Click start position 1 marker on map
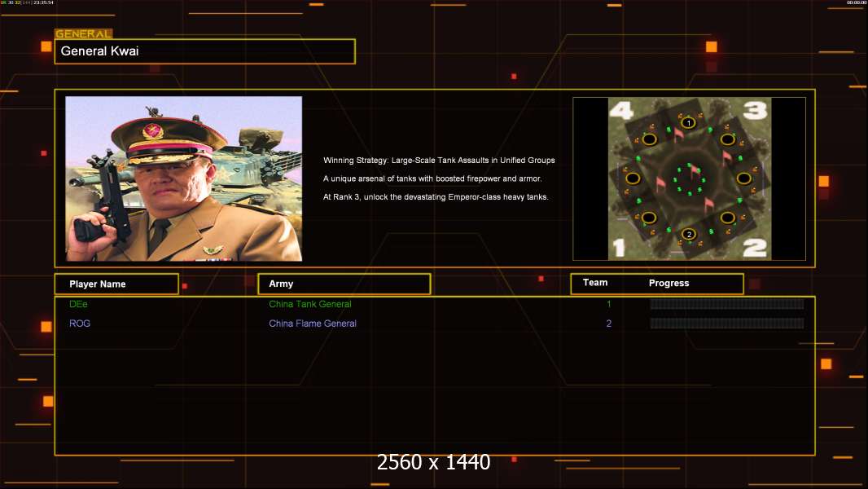Screen dimensions: 868x489 point(688,122)
